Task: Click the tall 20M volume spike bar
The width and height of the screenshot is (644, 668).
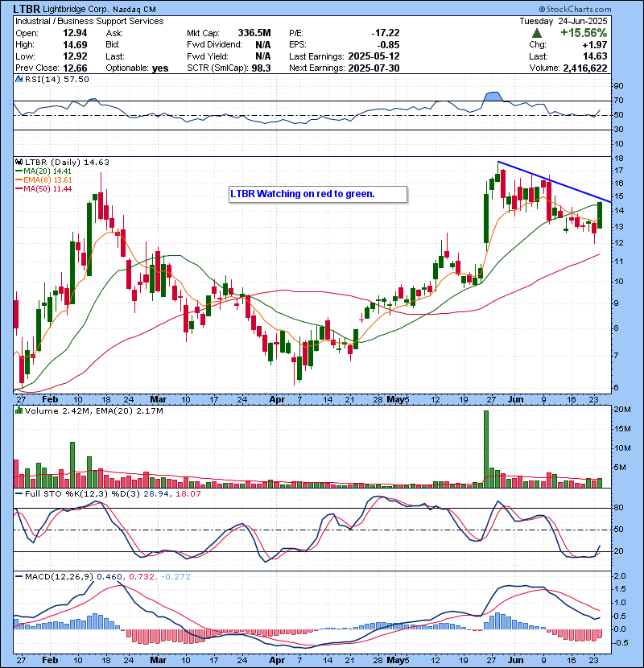Action: (x=486, y=449)
